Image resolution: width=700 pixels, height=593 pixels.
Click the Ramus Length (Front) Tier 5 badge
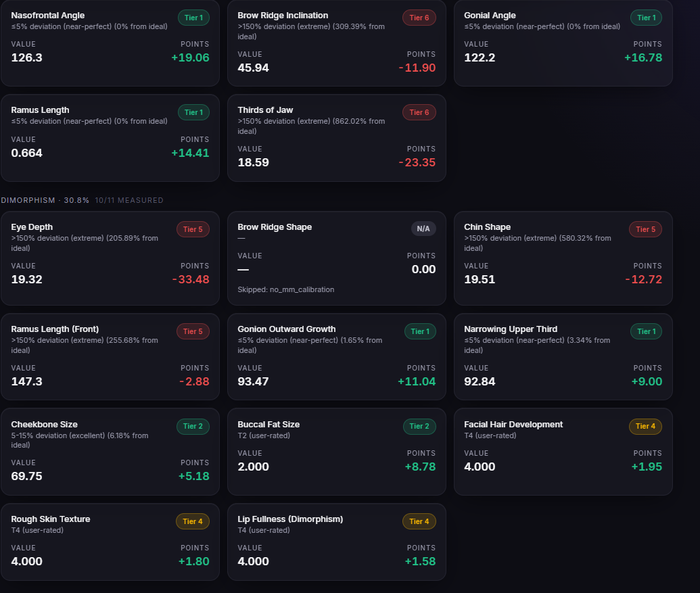193,331
